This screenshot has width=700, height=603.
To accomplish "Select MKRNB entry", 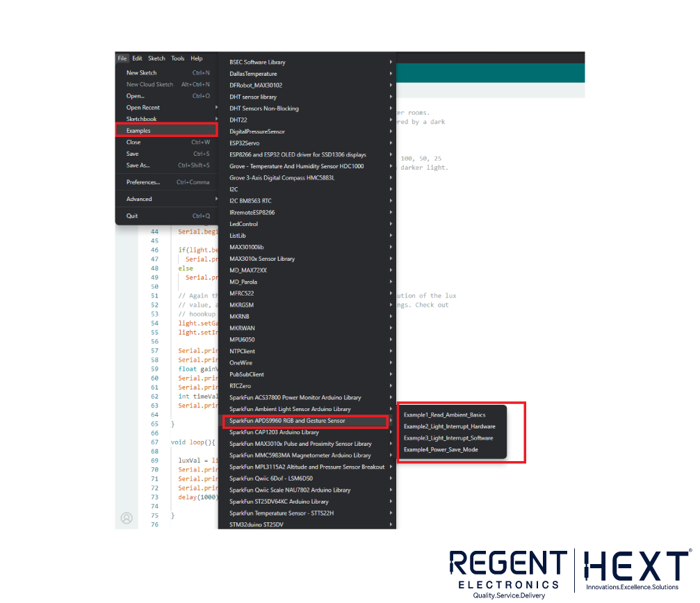I will [x=307, y=316].
